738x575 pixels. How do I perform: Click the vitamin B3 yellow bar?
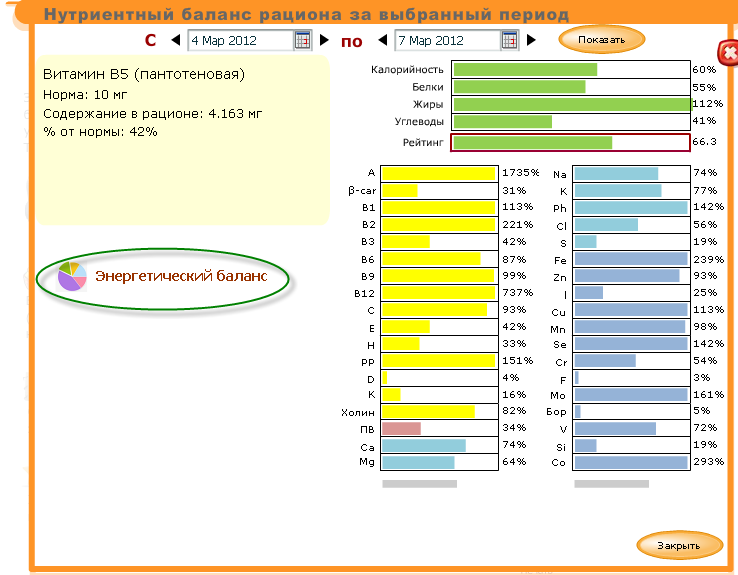click(439, 242)
